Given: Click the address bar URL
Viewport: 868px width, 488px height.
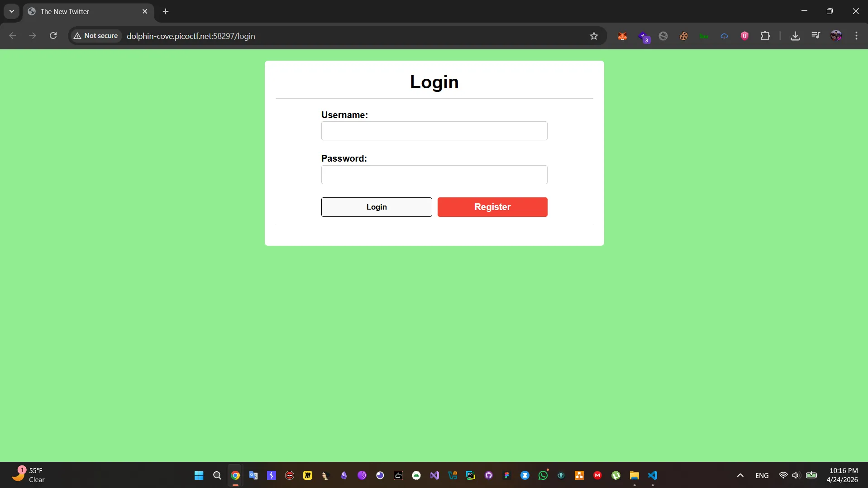Looking at the screenshot, I should pyautogui.click(x=191, y=36).
